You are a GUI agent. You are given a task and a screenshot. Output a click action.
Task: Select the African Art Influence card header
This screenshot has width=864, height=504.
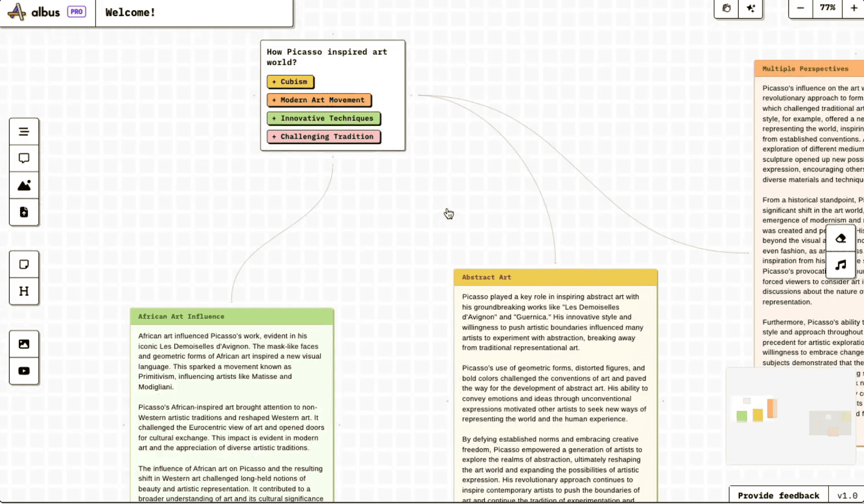click(232, 316)
